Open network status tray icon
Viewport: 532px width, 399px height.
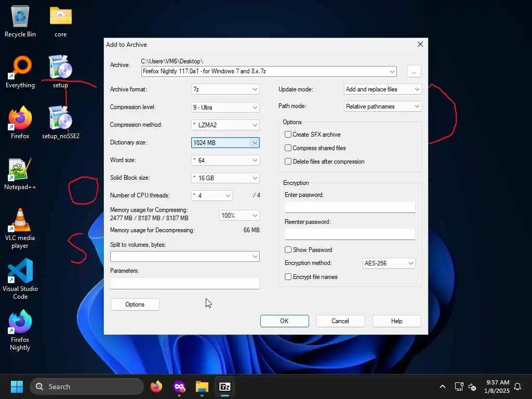[x=459, y=387]
